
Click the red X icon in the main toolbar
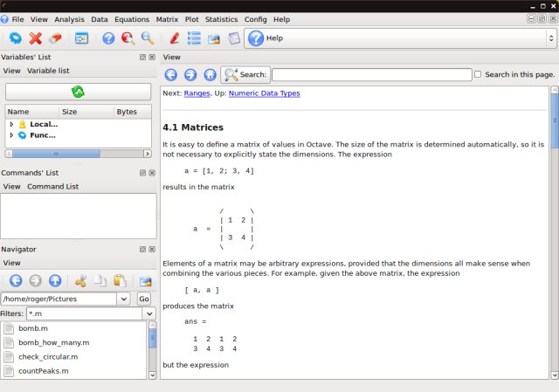(x=35, y=38)
